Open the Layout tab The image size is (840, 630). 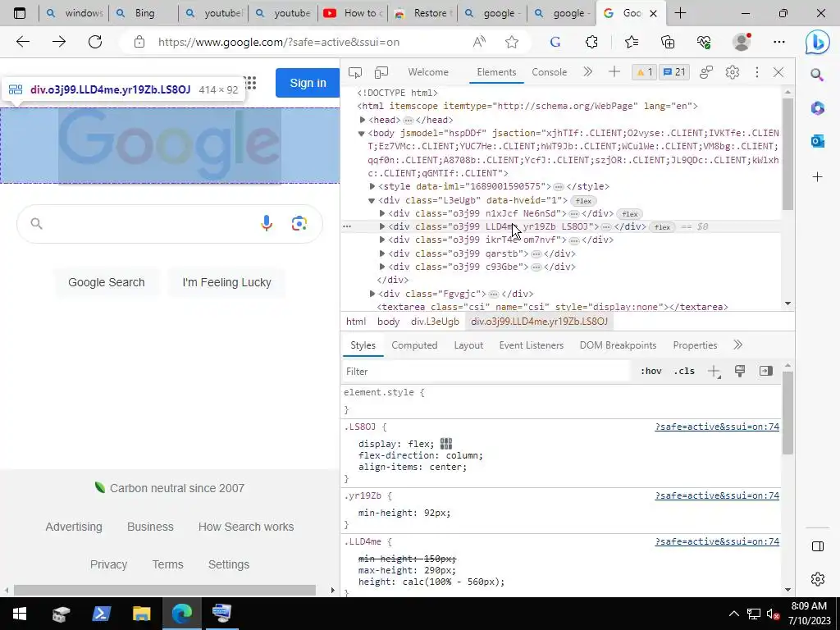coord(468,345)
